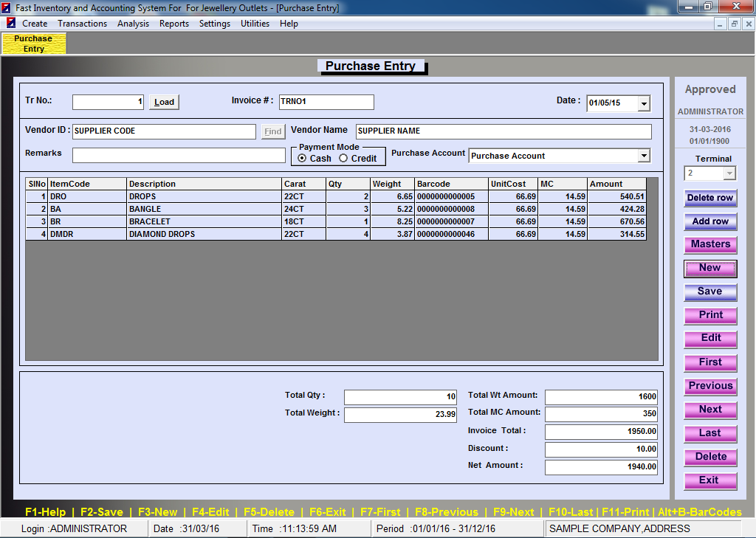
Task: Open the Reports menu
Action: click(x=174, y=24)
